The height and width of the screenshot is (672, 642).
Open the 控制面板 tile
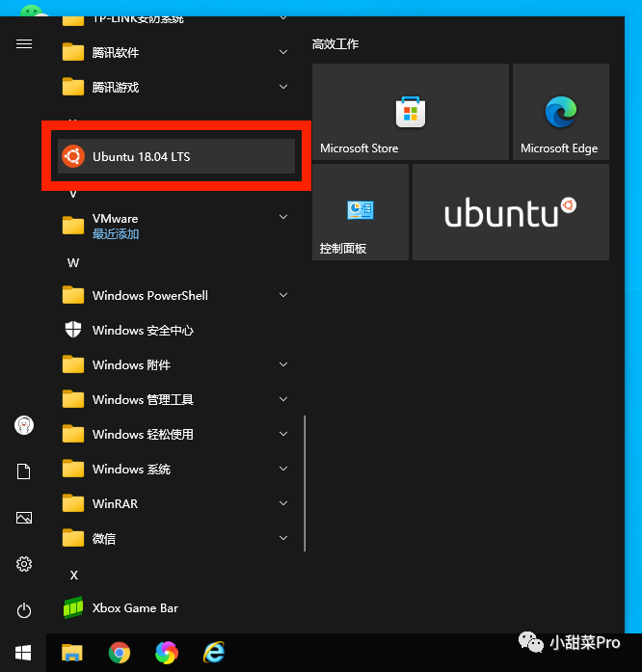click(360, 212)
